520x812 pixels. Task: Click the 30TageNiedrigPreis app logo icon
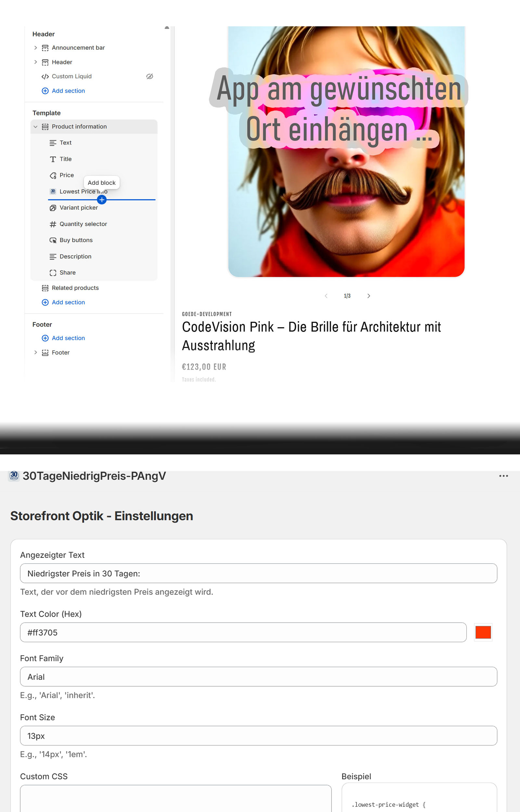14,476
